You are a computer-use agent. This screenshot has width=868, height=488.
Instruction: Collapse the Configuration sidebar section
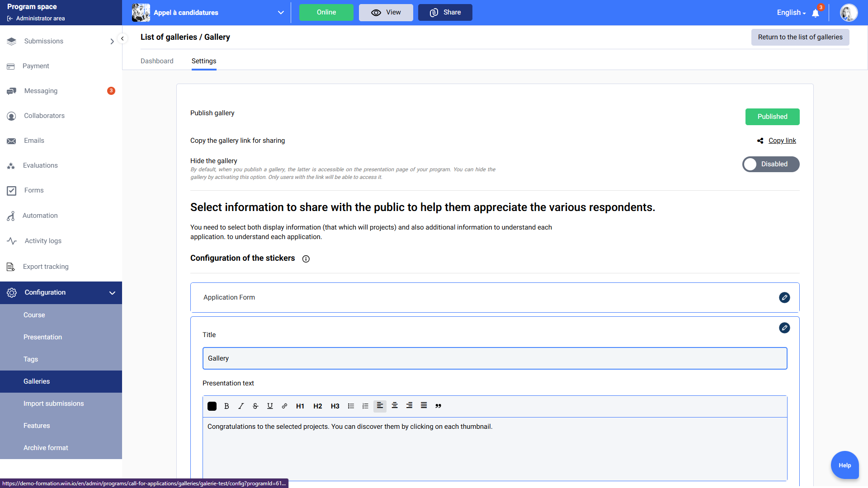(x=112, y=293)
